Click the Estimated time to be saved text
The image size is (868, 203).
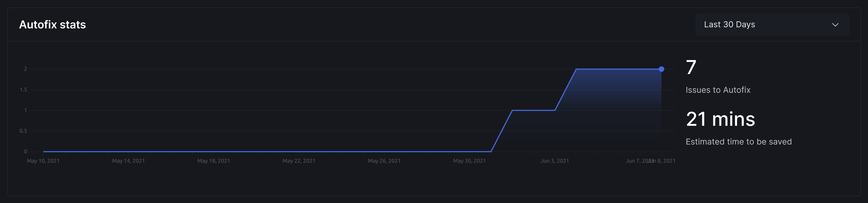point(739,142)
